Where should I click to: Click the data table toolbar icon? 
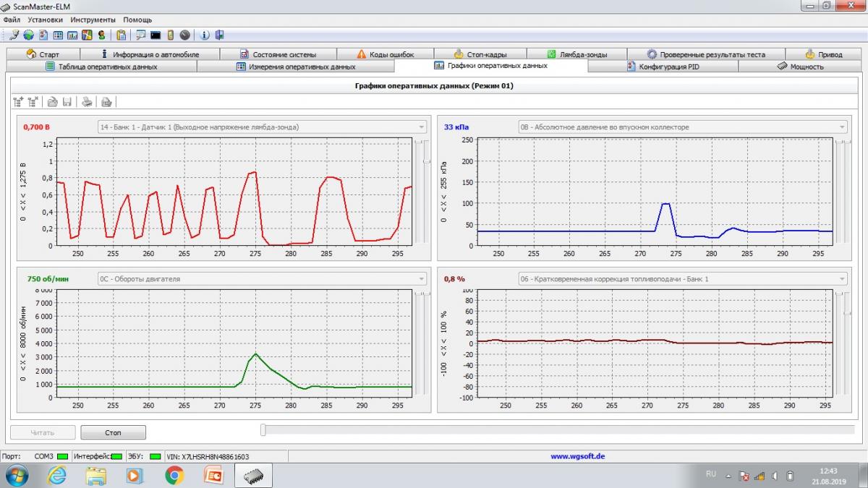pos(58,35)
